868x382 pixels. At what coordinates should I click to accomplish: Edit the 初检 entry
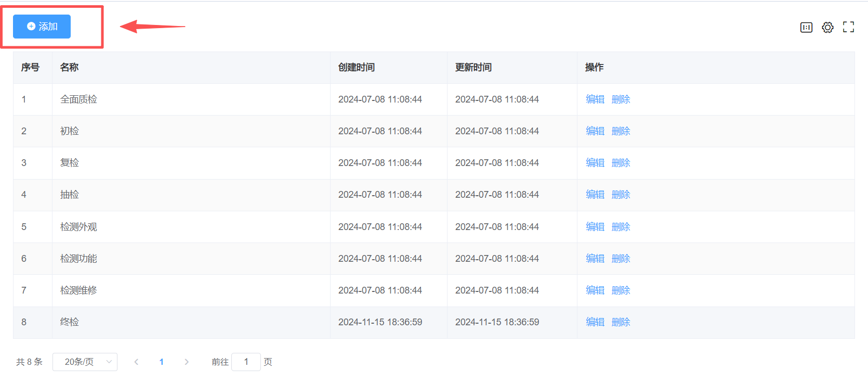[x=595, y=131]
